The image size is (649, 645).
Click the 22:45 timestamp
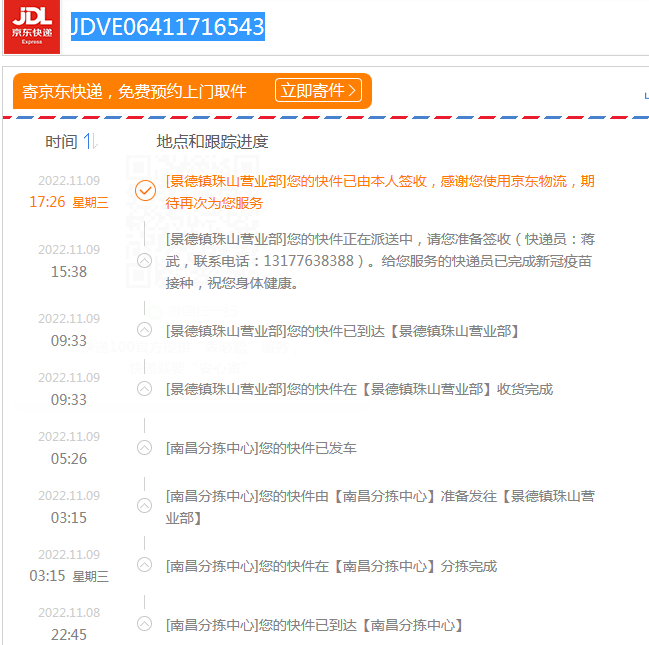click(x=69, y=635)
